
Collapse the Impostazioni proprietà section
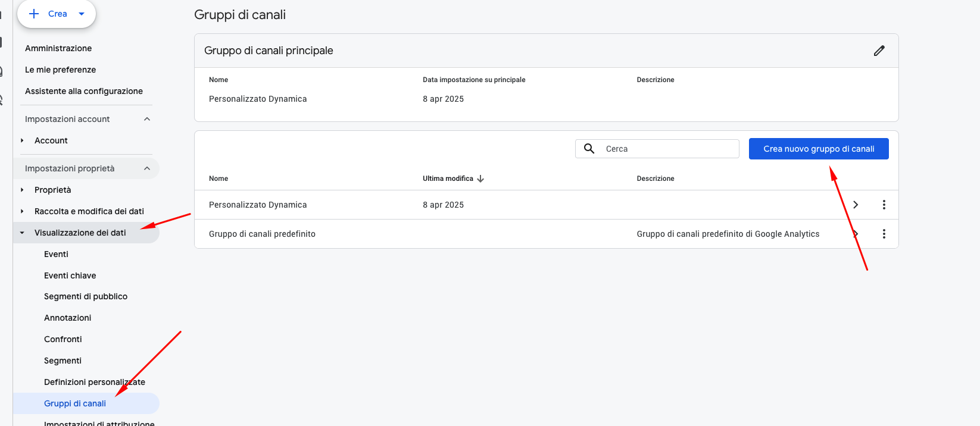coord(147,168)
